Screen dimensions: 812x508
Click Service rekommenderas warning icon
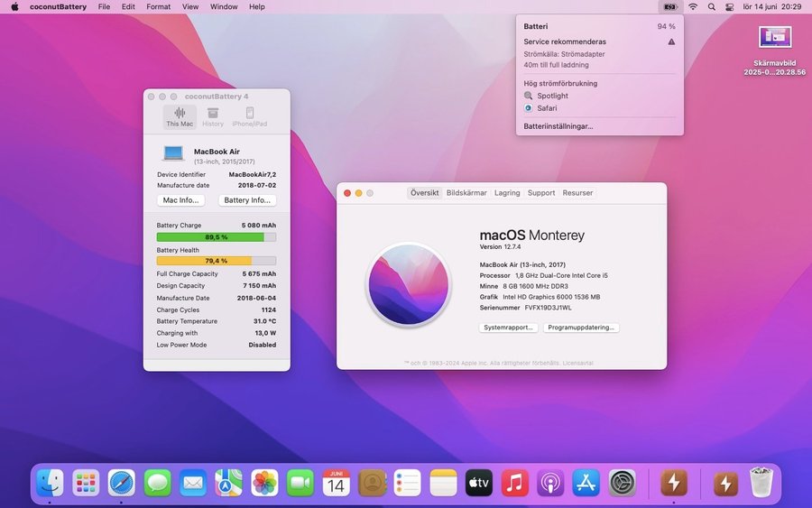671,42
